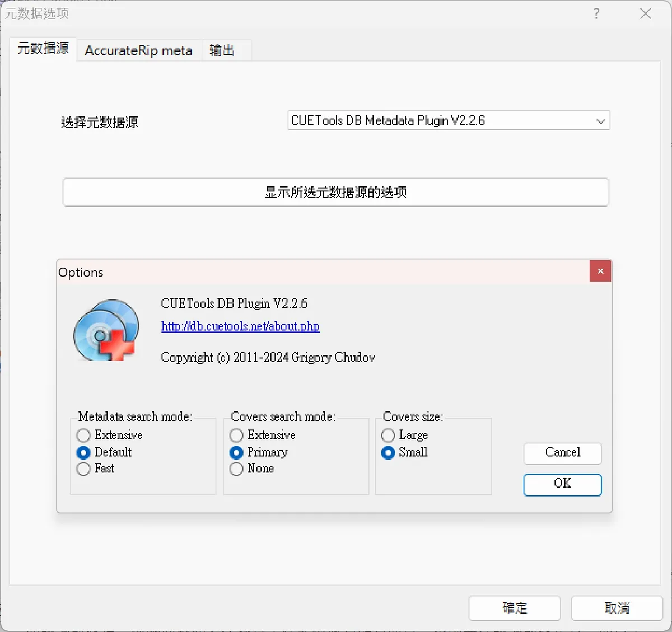Confirm with the 確定 button

[x=515, y=608]
